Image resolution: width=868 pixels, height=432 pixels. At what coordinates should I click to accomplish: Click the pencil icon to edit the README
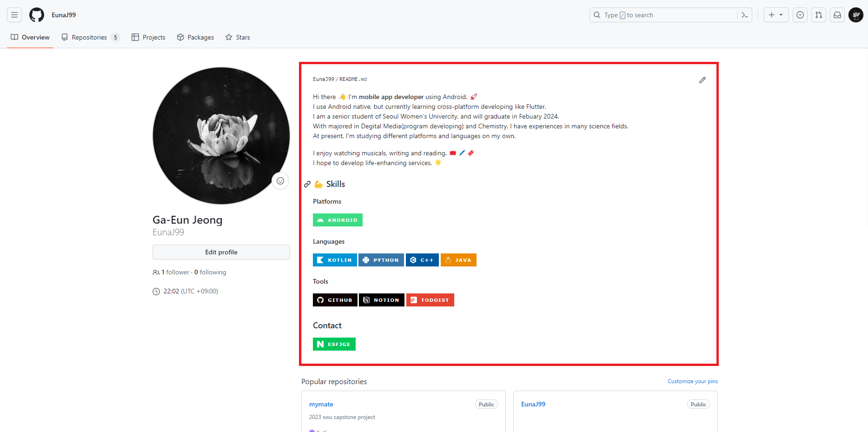(x=702, y=80)
